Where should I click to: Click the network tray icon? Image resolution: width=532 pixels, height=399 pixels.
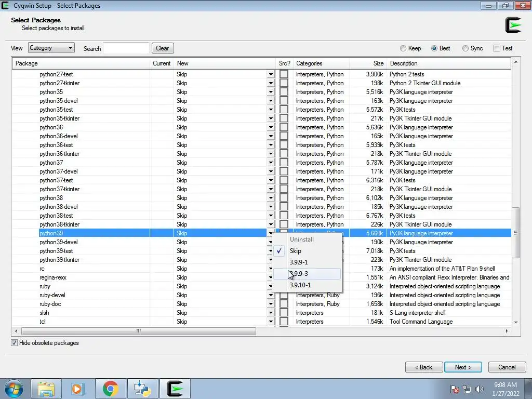coord(467,389)
